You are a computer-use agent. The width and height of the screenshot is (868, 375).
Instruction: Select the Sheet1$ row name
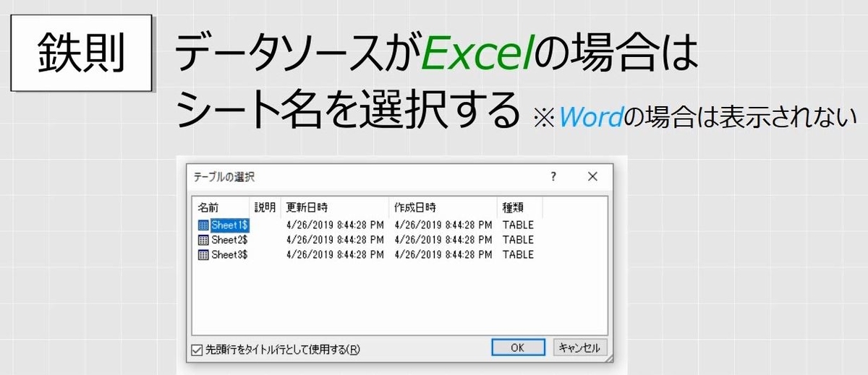pos(230,225)
